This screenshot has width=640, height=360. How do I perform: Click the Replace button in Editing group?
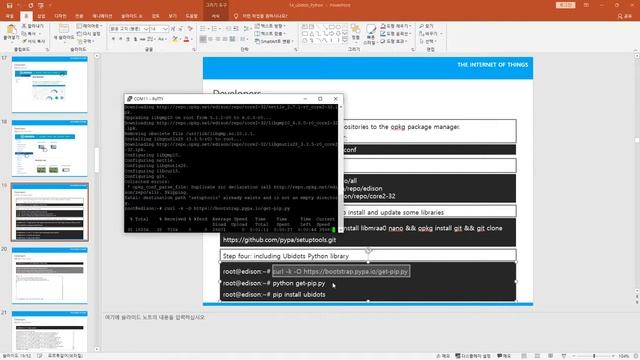430,33
